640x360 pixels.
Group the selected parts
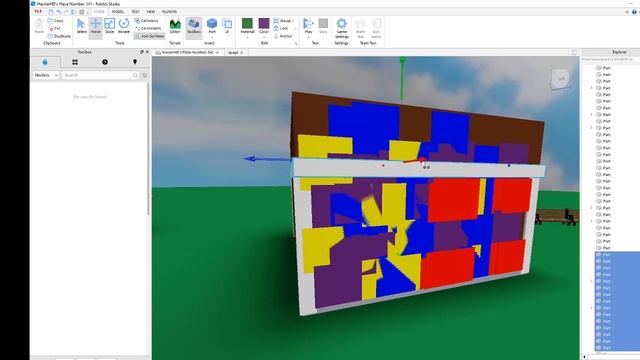click(x=282, y=20)
